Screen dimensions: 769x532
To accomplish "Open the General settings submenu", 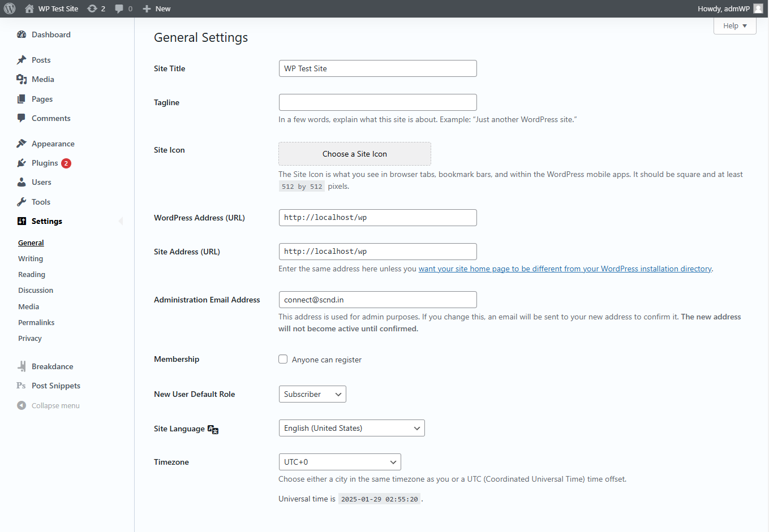I will [31, 243].
